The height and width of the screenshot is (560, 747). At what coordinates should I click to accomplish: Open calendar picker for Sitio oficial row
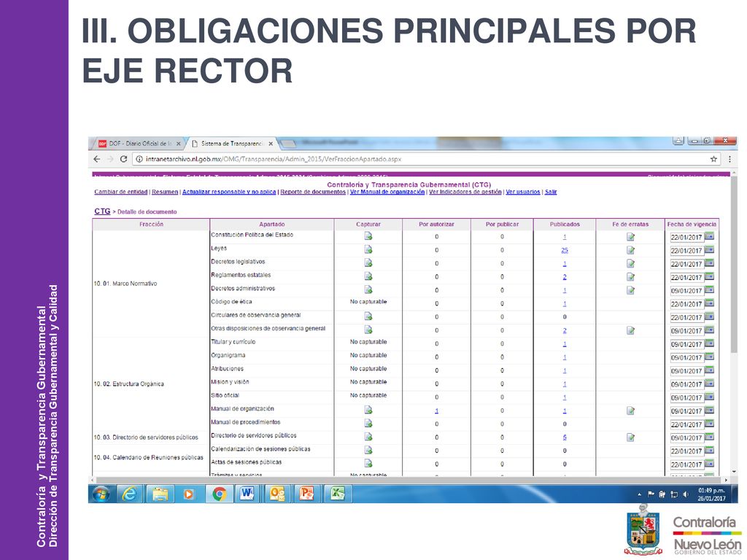(x=709, y=397)
